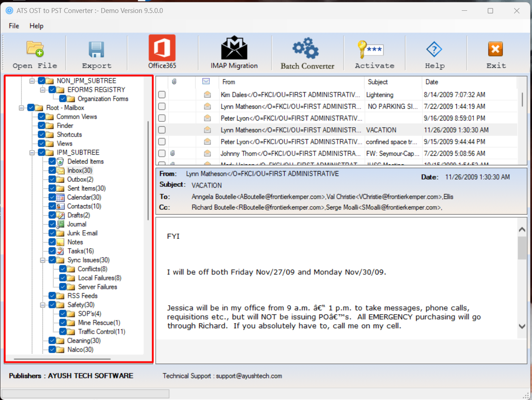Select the Server Failures folder
The image size is (532, 400).
[98, 287]
